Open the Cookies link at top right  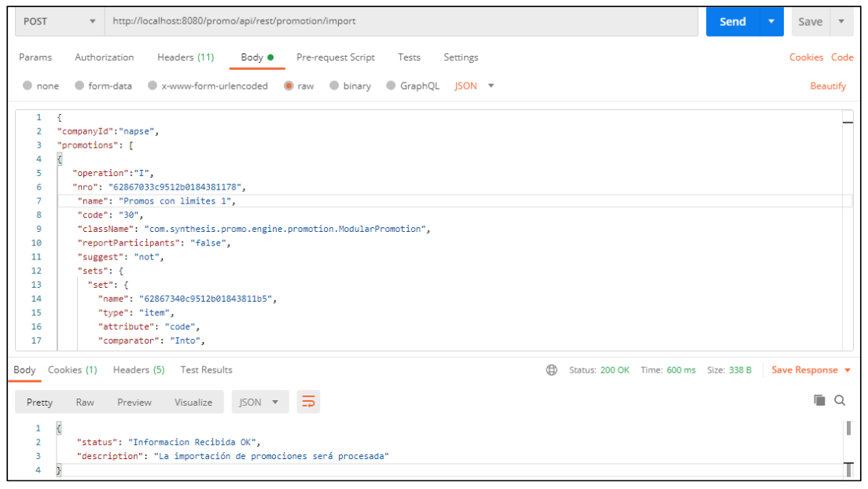[x=806, y=57]
